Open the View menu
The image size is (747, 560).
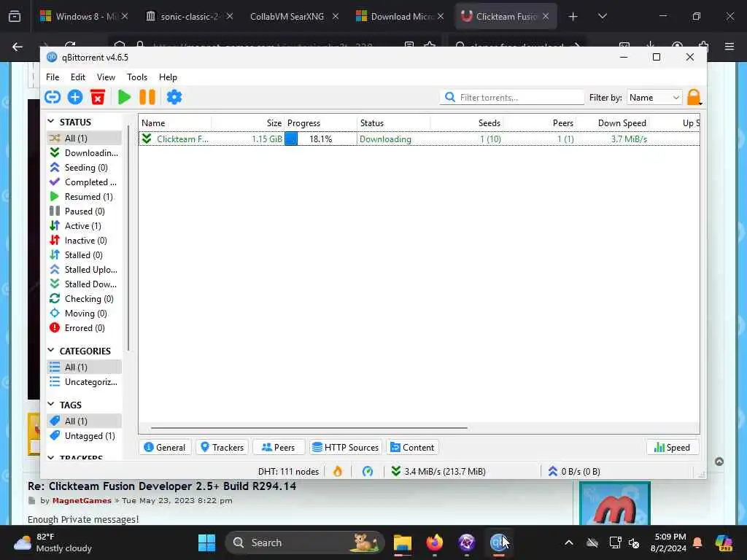(106, 77)
